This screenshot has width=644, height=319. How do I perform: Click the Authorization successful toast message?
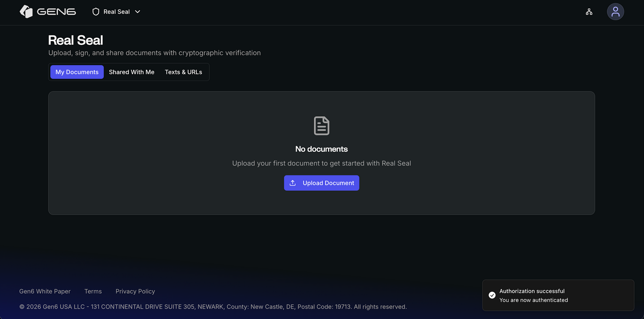tap(532, 291)
